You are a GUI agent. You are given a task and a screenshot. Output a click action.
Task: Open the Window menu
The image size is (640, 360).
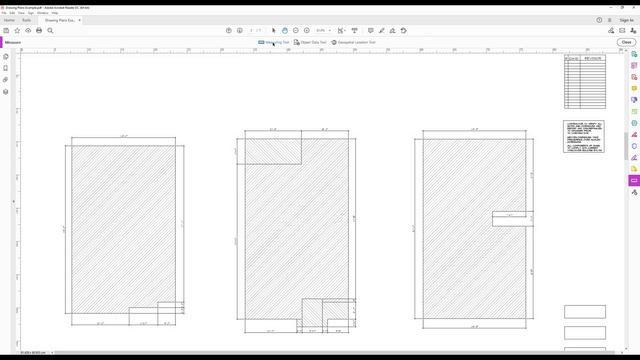[42, 13]
